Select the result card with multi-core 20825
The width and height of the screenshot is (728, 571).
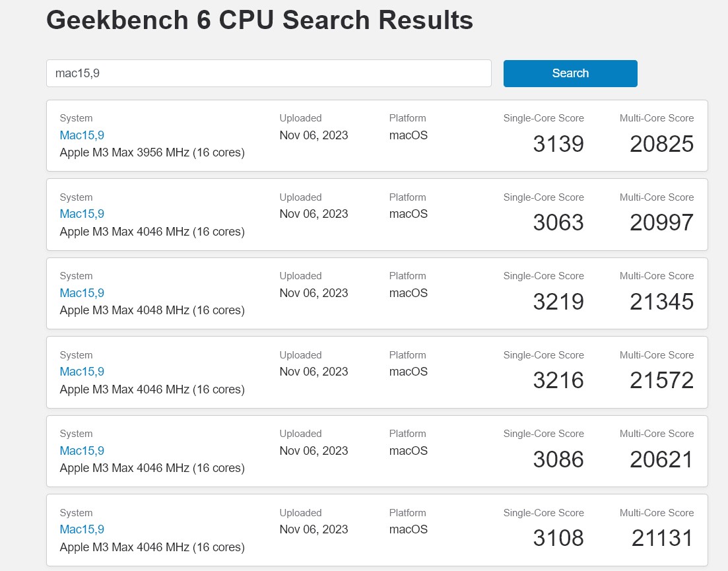click(x=377, y=135)
